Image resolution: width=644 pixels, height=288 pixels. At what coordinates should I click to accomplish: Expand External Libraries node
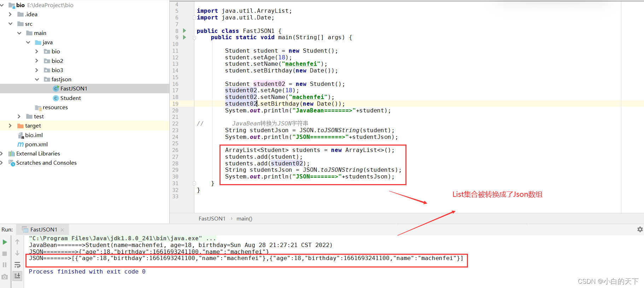point(1,153)
